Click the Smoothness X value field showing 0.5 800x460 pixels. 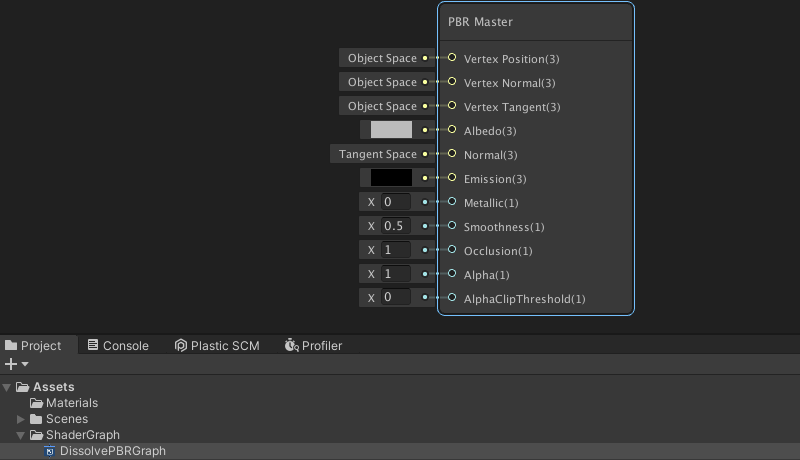[395, 226]
